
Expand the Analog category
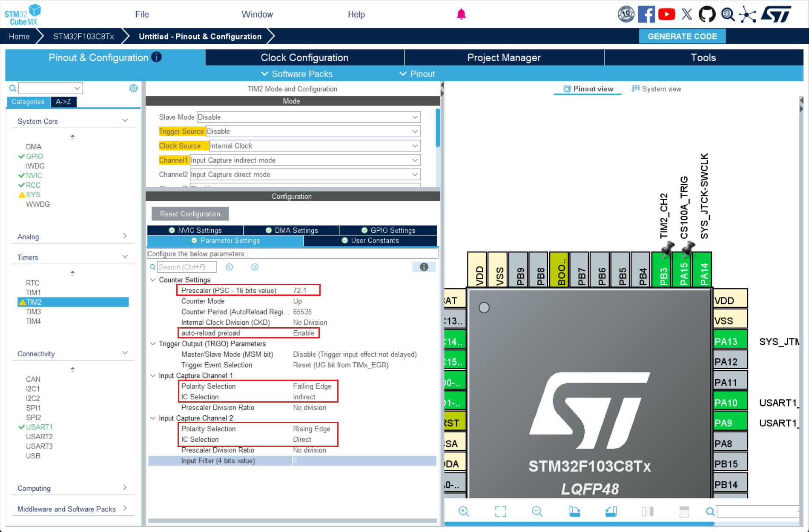click(125, 236)
